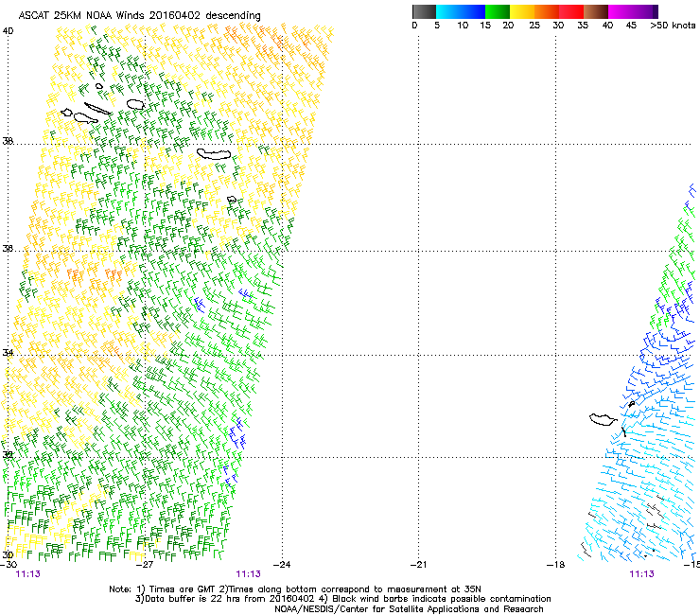Image resolution: width=700 pixels, height=615 pixels.
Task: Click the "25" legend scale label
Action: (x=534, y=26)
